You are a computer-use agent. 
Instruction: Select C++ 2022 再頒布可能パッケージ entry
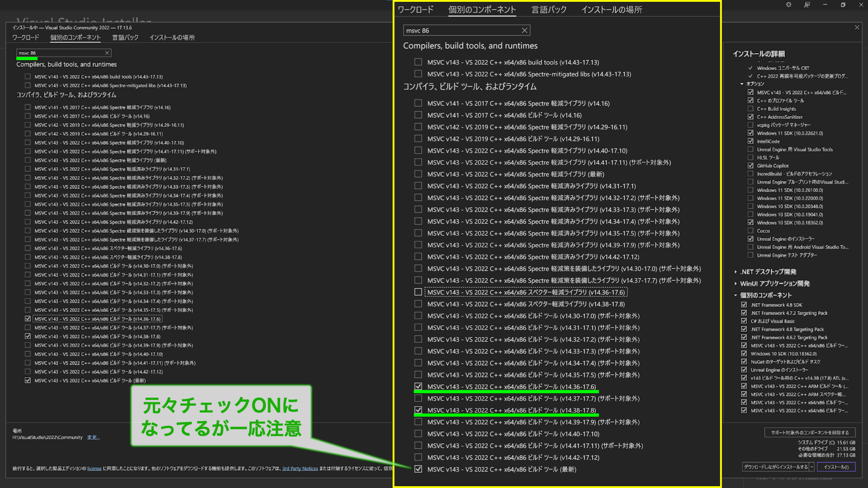(x=802, y=76)
